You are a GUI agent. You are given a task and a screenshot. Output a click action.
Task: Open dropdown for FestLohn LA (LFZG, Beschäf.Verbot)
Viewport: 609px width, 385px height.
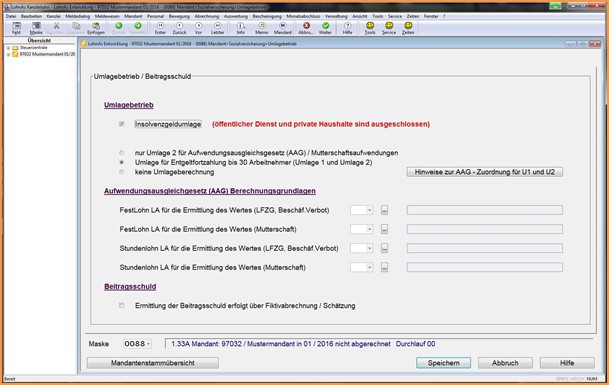[x=369, y=210]
